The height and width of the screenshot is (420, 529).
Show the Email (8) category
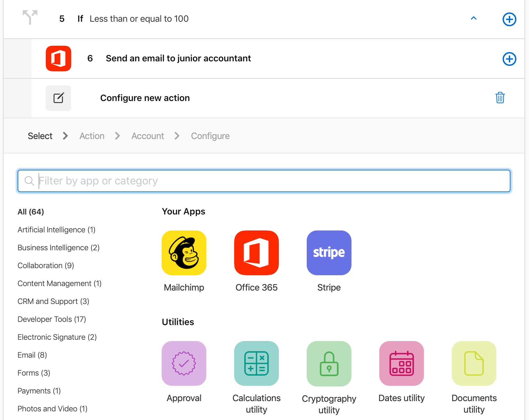pos(32,355)
